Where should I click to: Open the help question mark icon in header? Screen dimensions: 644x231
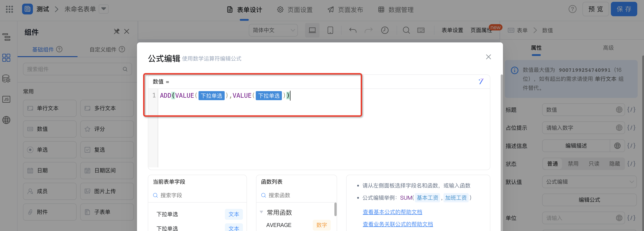pos(572,9)
